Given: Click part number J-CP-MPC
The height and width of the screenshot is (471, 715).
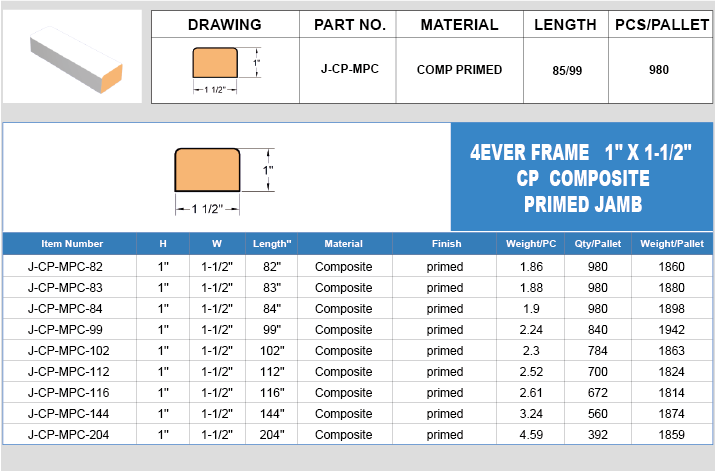Looking at the screenshot, I should [350, 69].
